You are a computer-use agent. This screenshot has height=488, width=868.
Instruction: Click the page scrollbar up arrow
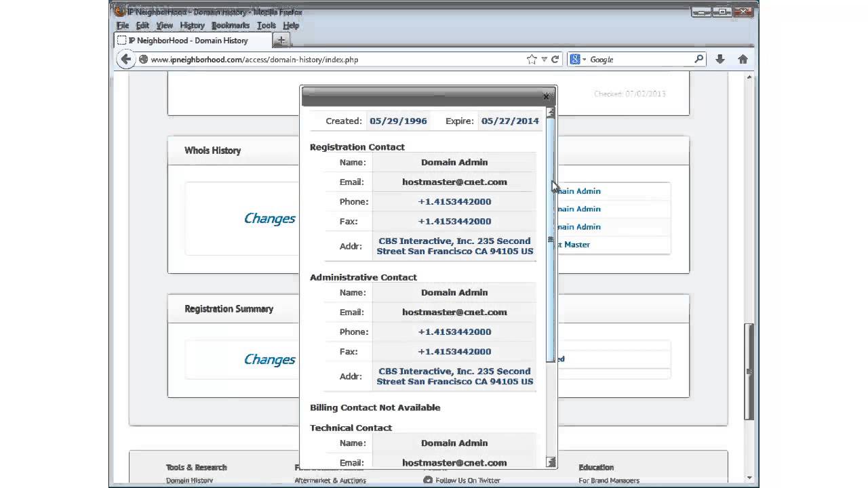[x=749, y=77]
